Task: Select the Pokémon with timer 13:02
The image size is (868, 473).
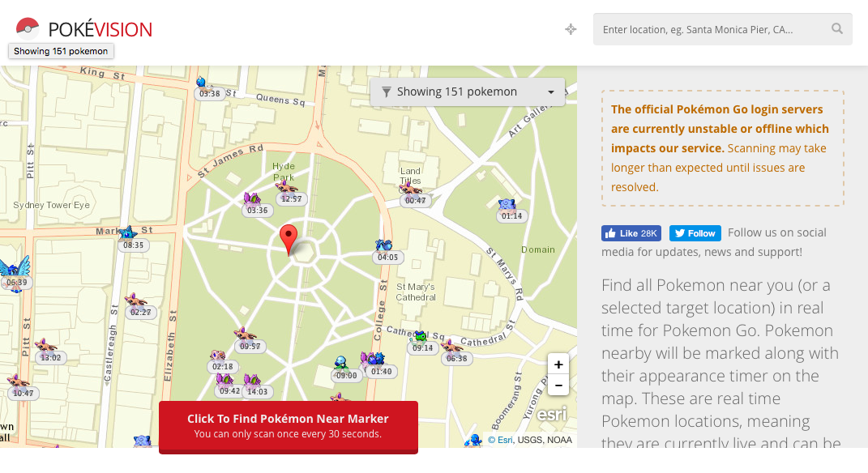Action: [45, 347]
